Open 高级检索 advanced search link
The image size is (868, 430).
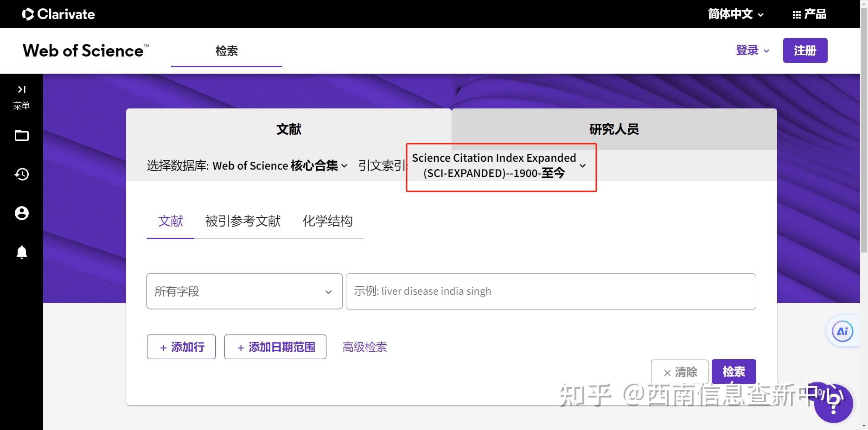click(364, 347)
